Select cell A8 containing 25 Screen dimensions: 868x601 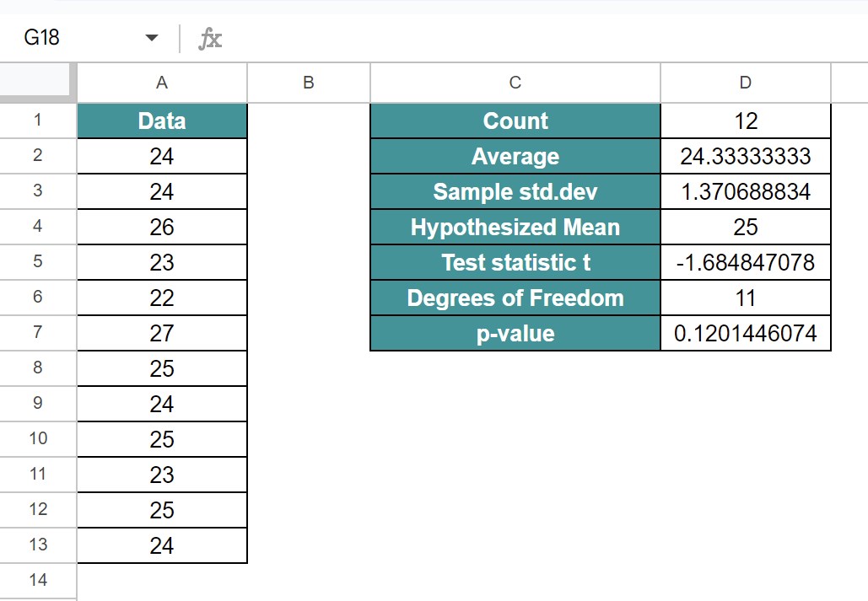162,368
